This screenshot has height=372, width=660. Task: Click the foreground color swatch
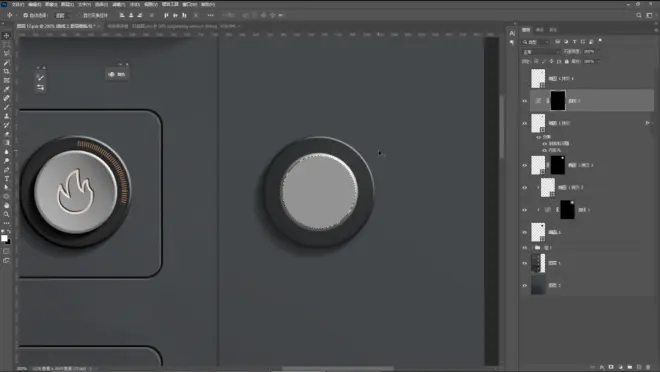coord(4,238)
